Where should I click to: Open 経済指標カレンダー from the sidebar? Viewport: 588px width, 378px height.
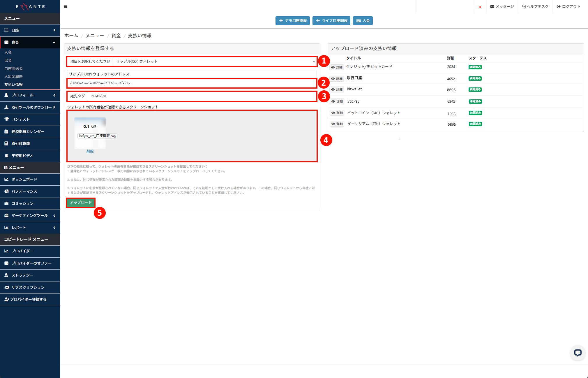(x=28, y=131)
